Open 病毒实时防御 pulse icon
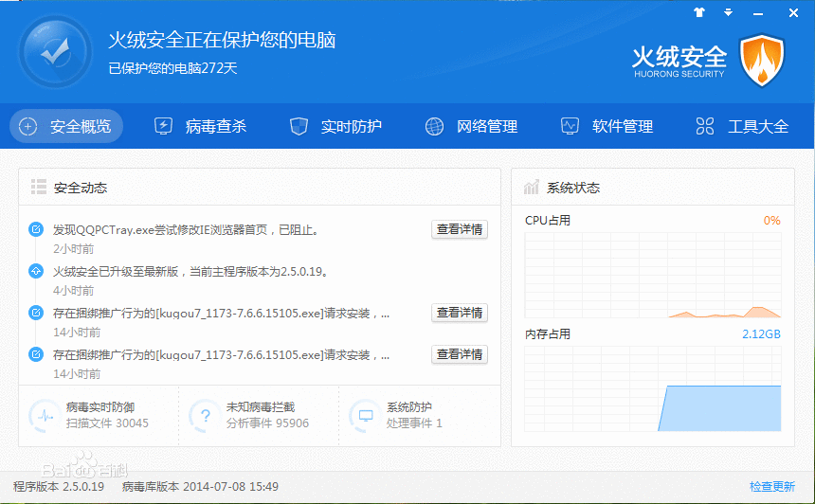This screenshot has height=504, width=815. pos(44,415)
